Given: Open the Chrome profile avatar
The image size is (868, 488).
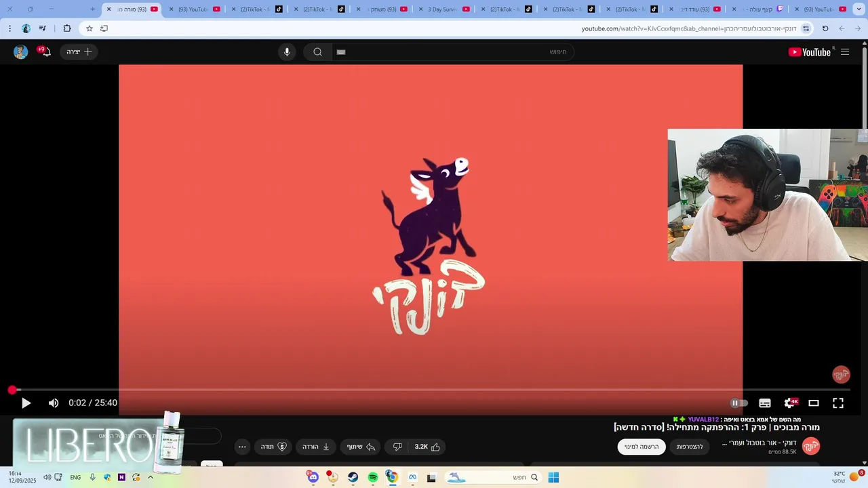Looking at the screenshot, I should click(x=26, y=28).
